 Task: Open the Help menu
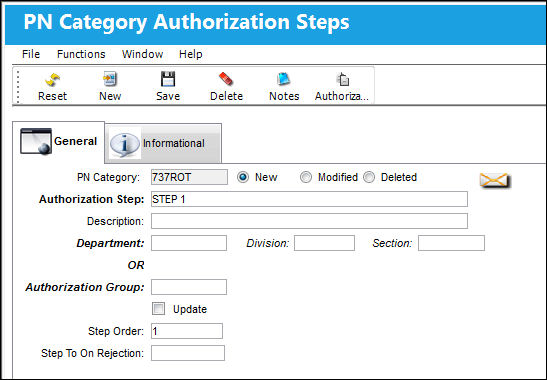point(190,54)
